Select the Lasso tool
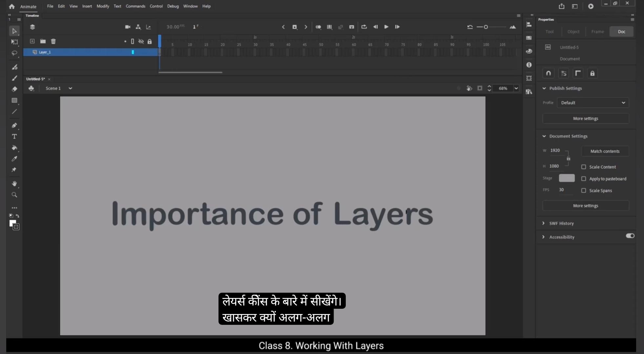The image size is (644, 354). click(x=14, y=53)
